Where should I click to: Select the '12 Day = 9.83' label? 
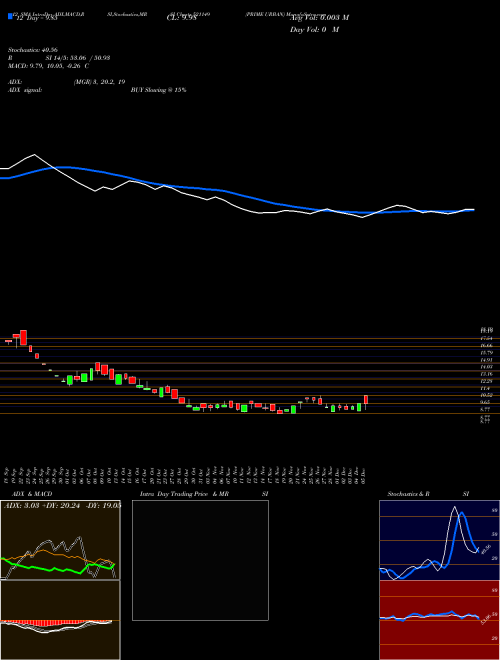coord(36,18)
